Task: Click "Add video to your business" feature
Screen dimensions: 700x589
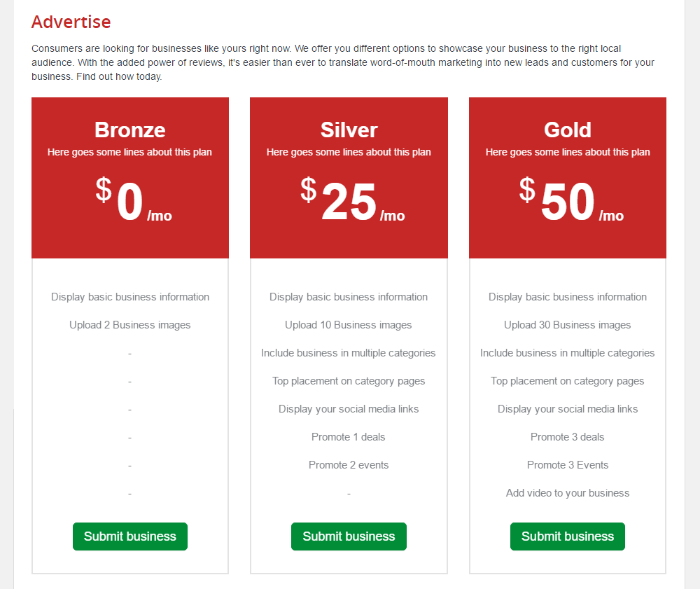Action: [568, 493]
